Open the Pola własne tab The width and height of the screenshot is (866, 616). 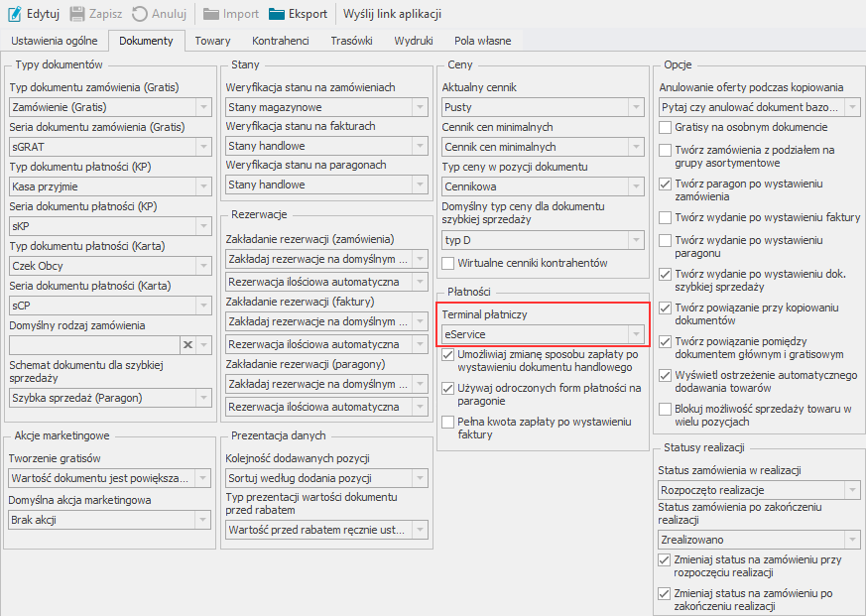pyautogui.click(x=482, y=41)
